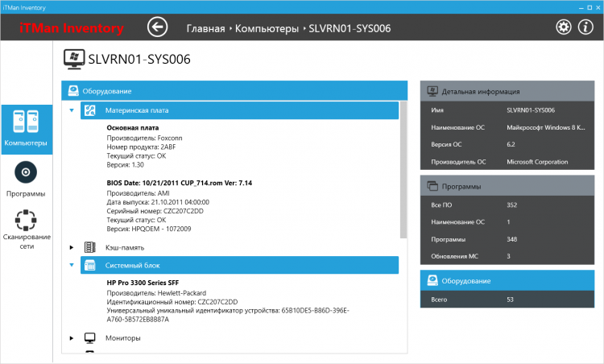Screen dimensions: 604x364
Task: Click the Обновления МС row
Action: (x=507, y=256)
